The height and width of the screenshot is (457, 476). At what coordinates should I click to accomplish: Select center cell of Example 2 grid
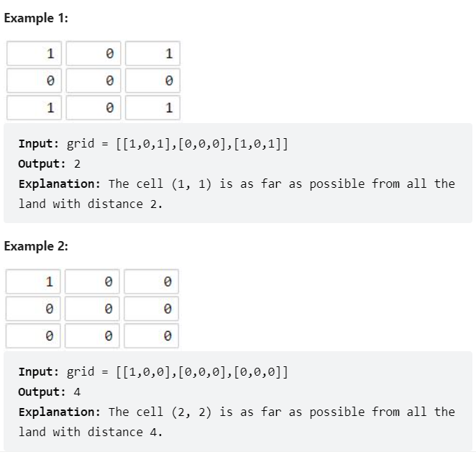point(93,309)
